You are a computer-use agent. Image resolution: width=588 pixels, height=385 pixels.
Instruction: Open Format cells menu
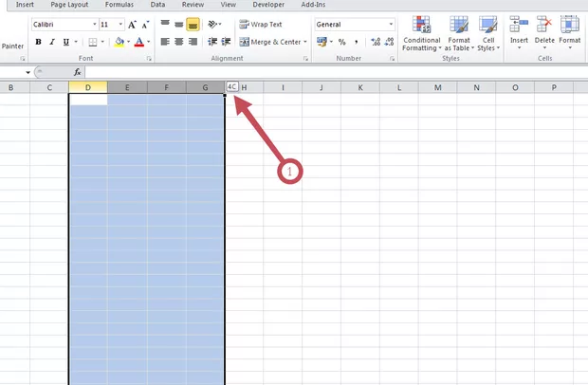570,33
